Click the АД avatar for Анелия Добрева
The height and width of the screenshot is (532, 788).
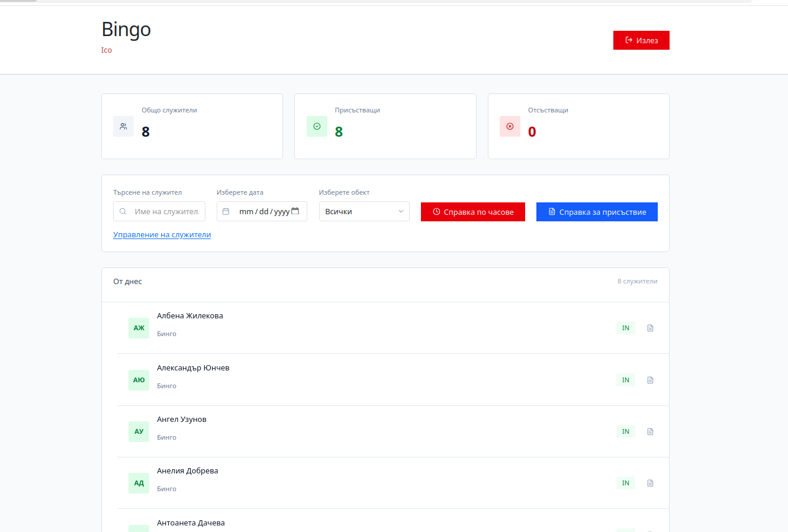pos(139,483)
